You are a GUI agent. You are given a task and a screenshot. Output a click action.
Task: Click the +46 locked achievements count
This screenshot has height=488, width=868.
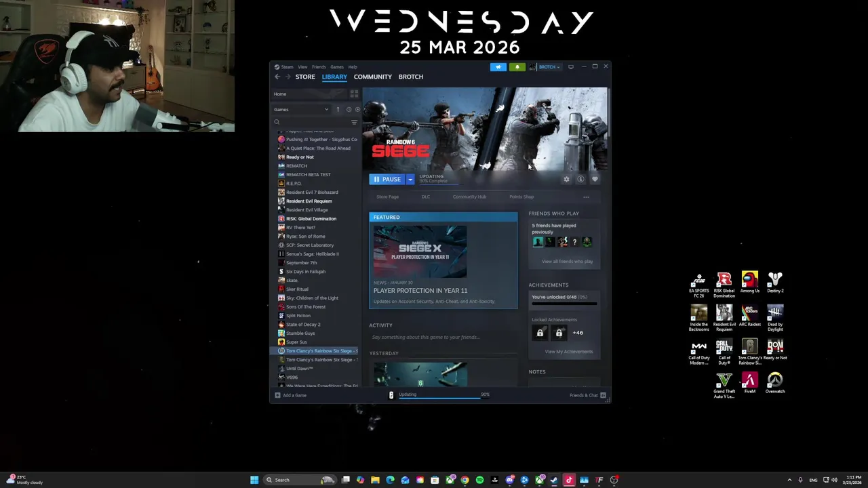pos(578,333)
